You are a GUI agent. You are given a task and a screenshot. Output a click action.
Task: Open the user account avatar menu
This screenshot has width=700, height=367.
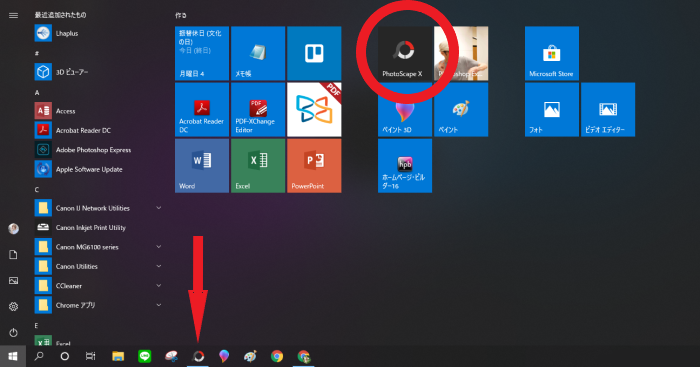point(13,229)
